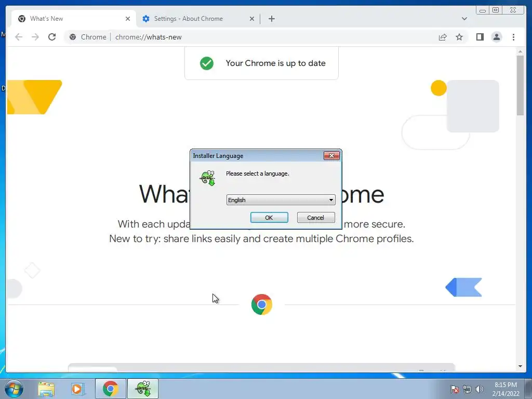The image size is (532, 399).
Task: Restore down the Chrome window
Action: [x=496, y=10]
